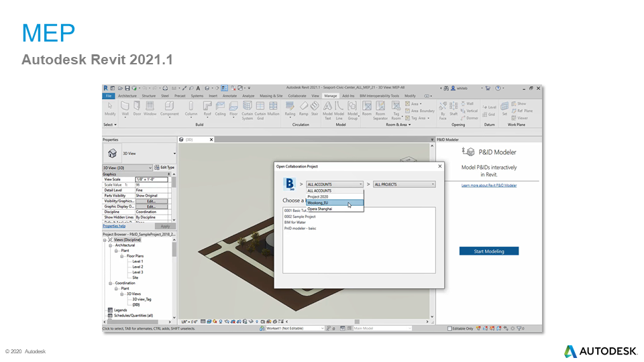The width and height of the screenshot is (644, 362).
Task: Choose the Curtain Grid tool
Action: click(x=260, y=111)
